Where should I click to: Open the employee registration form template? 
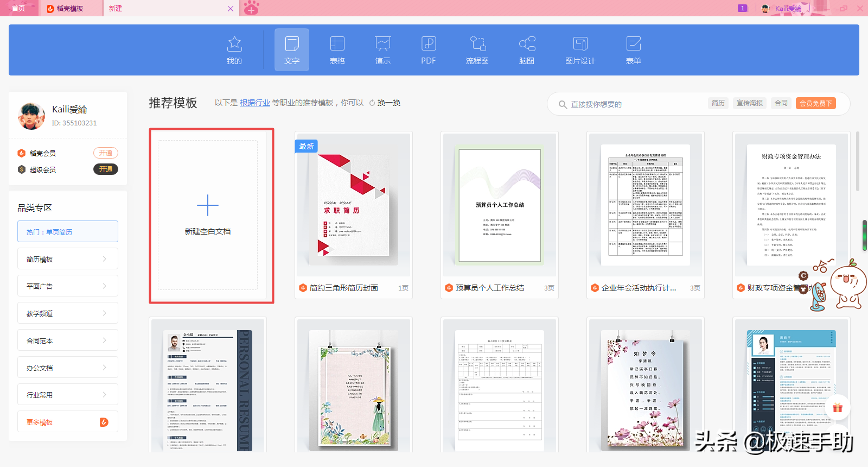point(500,385)
